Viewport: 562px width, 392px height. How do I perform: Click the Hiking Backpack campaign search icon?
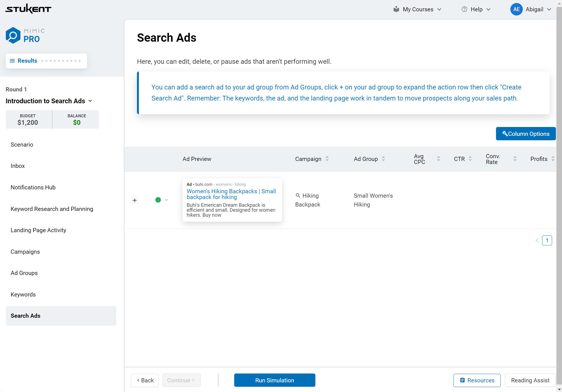click(x=298, y=195)
